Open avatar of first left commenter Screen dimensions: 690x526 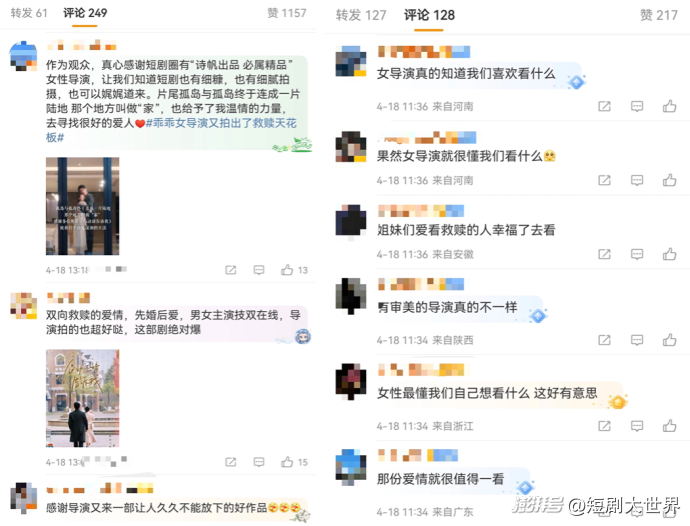[x=23, y=56]
